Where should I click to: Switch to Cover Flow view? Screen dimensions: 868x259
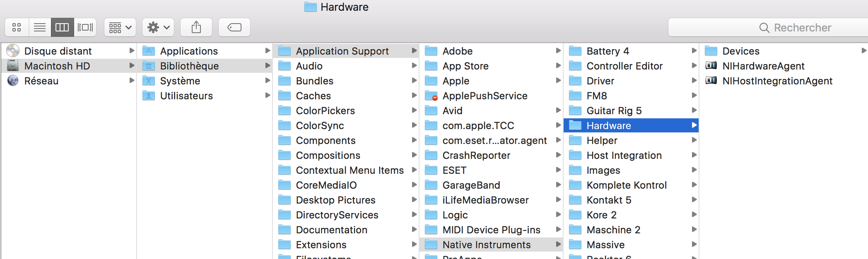85,27
